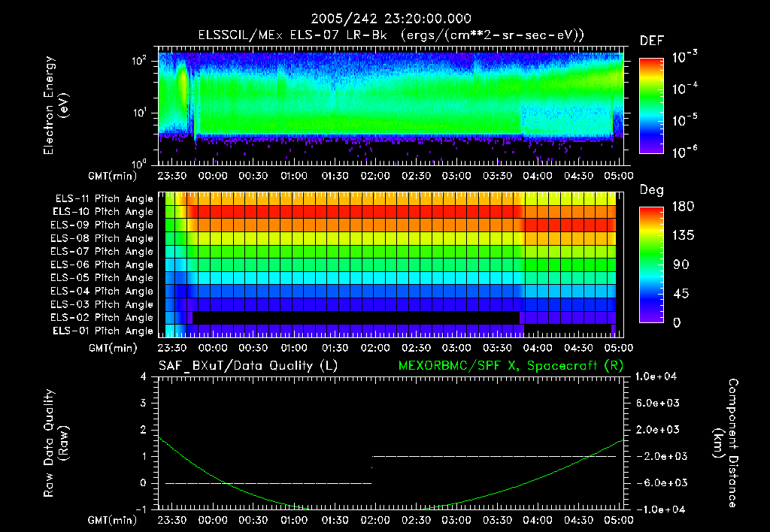Pick the ELS-05 Pitch Angle row label
The height and width of the screenshot is (532, 770).
[102, 278]
